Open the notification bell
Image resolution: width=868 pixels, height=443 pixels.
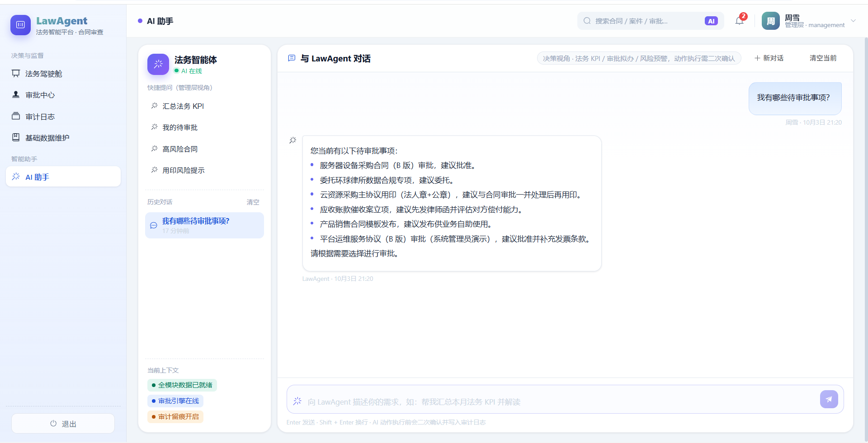tap(739, 21)
